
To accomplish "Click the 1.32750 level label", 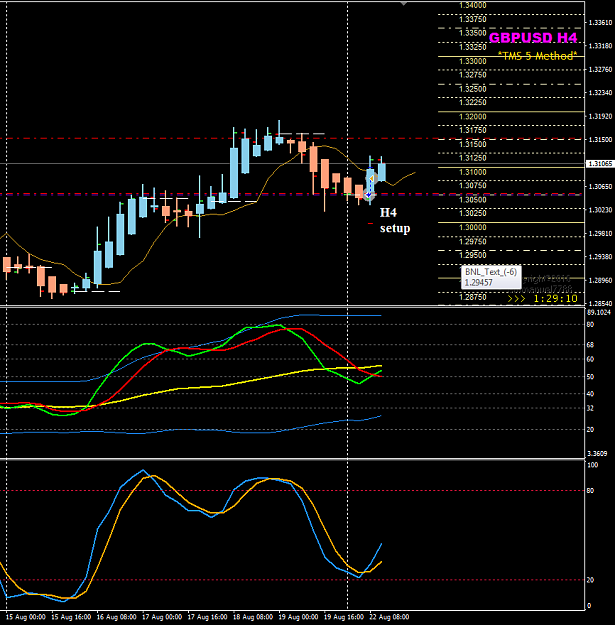I will 473,75.
